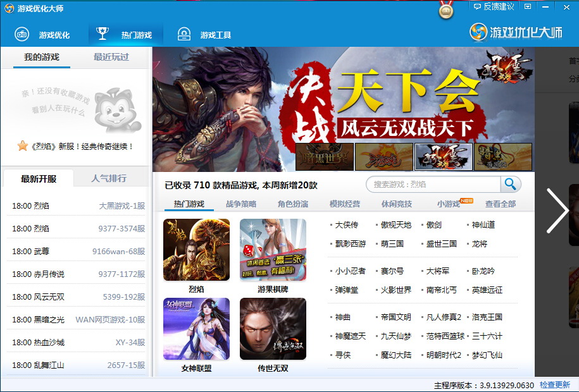Switch to 人气排行 tab
Screen dimensions: 579x392
point(109,178)
